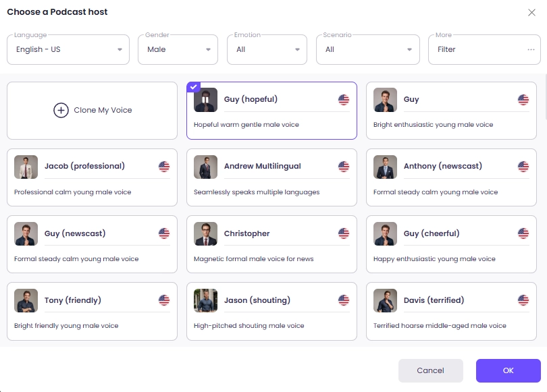Click the Andrew Multilingual avatar image
Viewport: 547px width, 392px height.
(x=205, y=167)
